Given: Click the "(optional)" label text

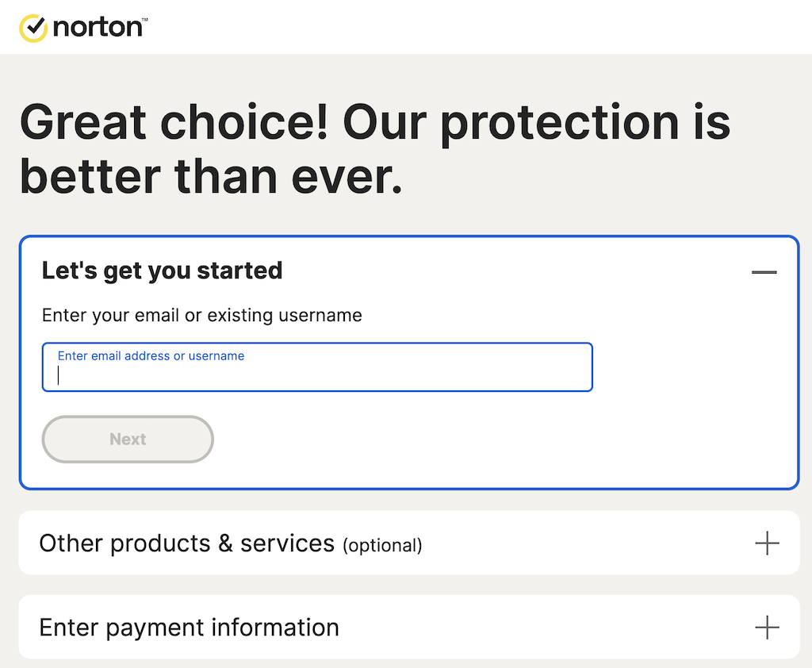Looking at the screenshot, I should [382, 546].
